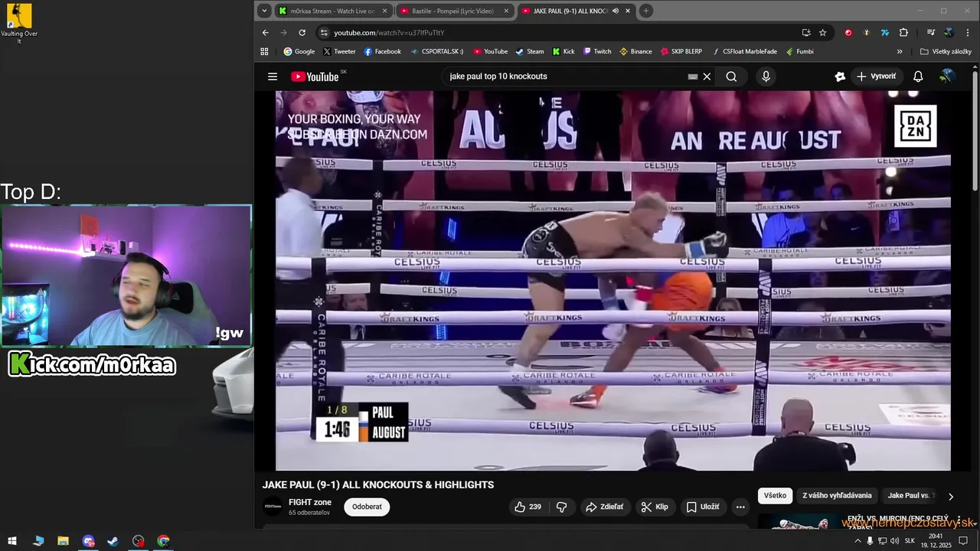Image resolution: width=980 pixels, height=551 pixels.
Task: Install app icon in address bar
Action: click(x=806, y=32)
